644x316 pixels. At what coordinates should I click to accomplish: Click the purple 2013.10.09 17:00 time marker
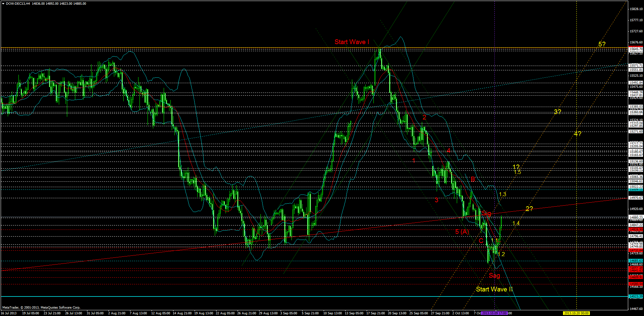coord(494,313)
